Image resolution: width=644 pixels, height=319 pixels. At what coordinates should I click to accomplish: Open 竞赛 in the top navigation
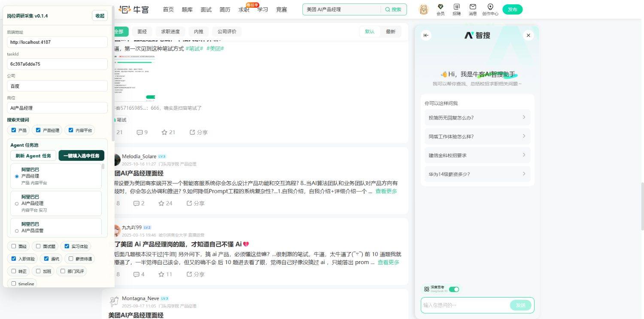pos(282,9)
